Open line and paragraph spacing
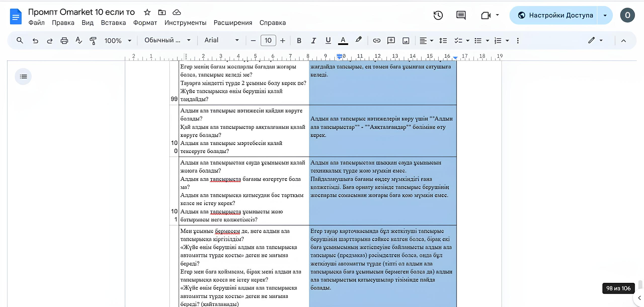 443,41
